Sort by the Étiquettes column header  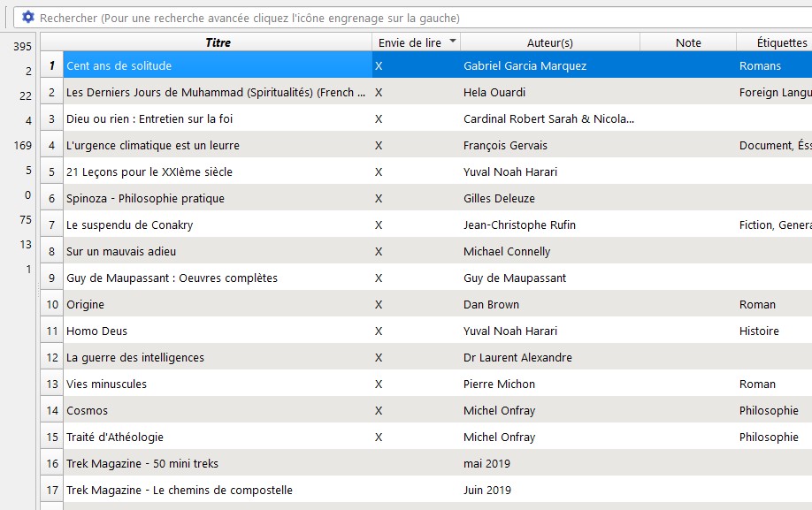(781, 43)
